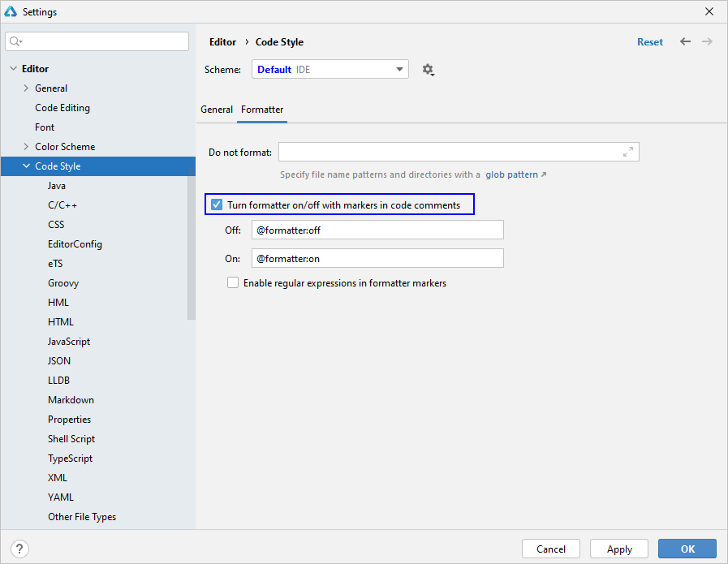Select eTS in the tree
Viewport: 728px width, 564px height.
55,264
